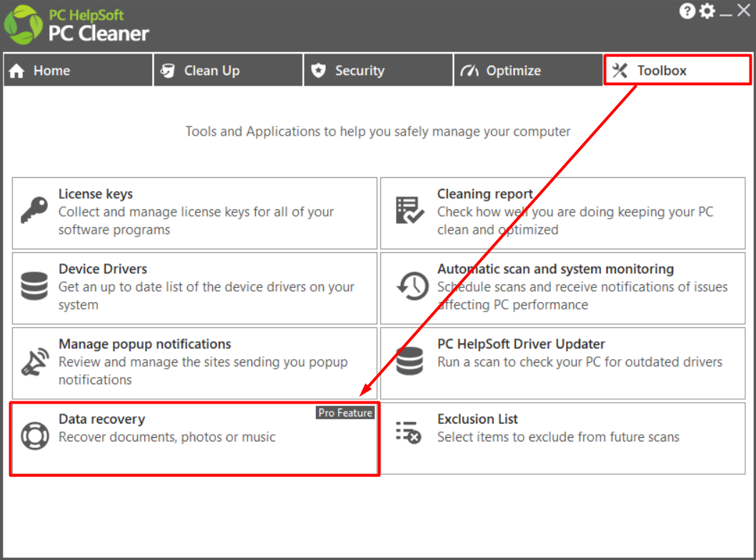Open the Exclusion List
Viewport: 756px width, 560px height.
(562, 439)
